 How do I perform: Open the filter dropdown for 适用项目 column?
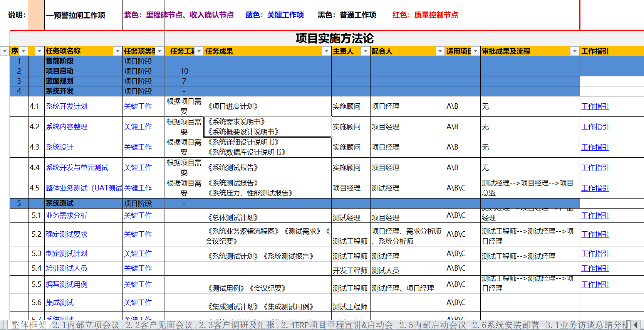pyautogui.click(x=476, y=51)
